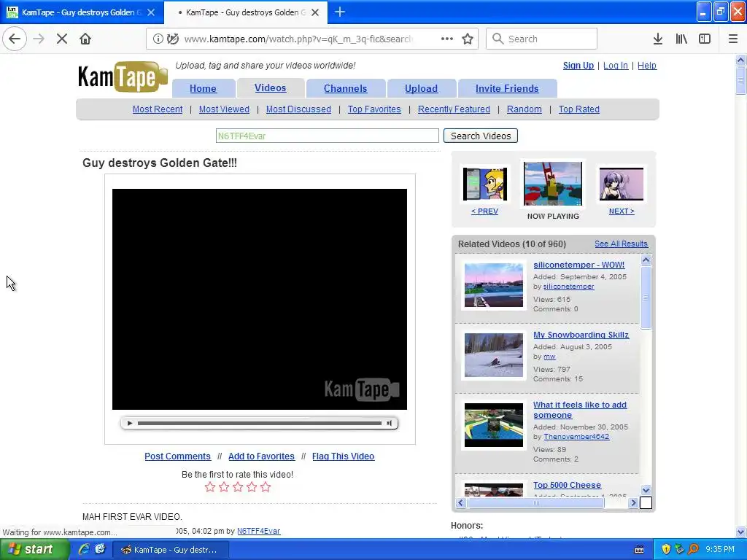Open the Library bookshelf icon

click(x=681, y=39)
